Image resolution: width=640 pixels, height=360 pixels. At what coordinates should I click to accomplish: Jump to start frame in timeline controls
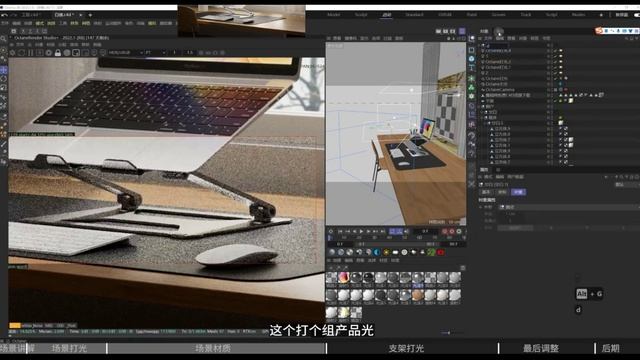point(340,231)
